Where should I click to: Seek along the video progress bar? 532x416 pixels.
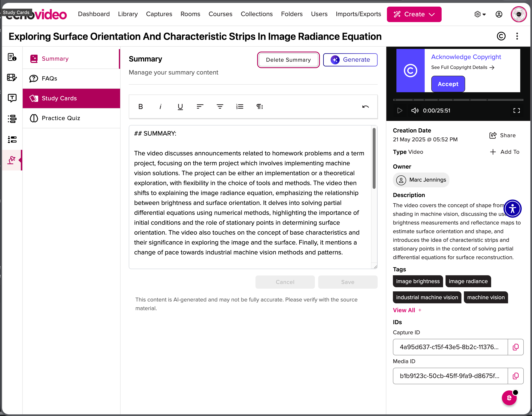pyautogui.click(x=458, y=100)
